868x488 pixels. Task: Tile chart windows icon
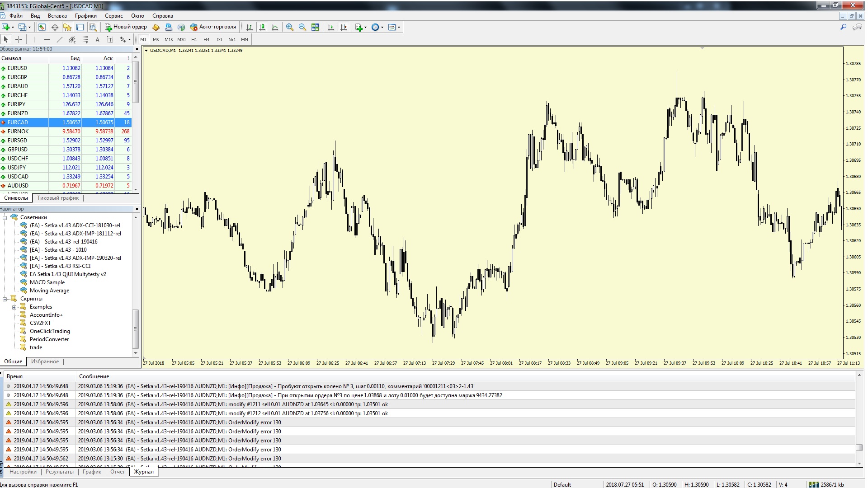[x=315, y=27]
